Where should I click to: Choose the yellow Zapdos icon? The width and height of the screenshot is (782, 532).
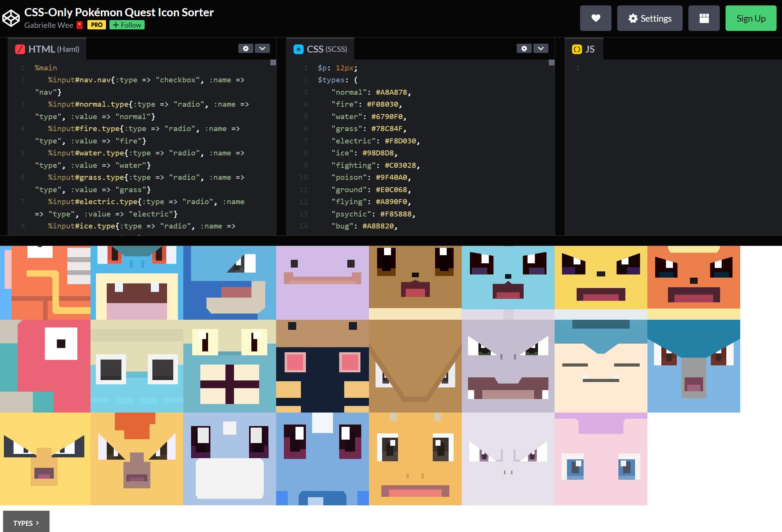tap(45, 459)
